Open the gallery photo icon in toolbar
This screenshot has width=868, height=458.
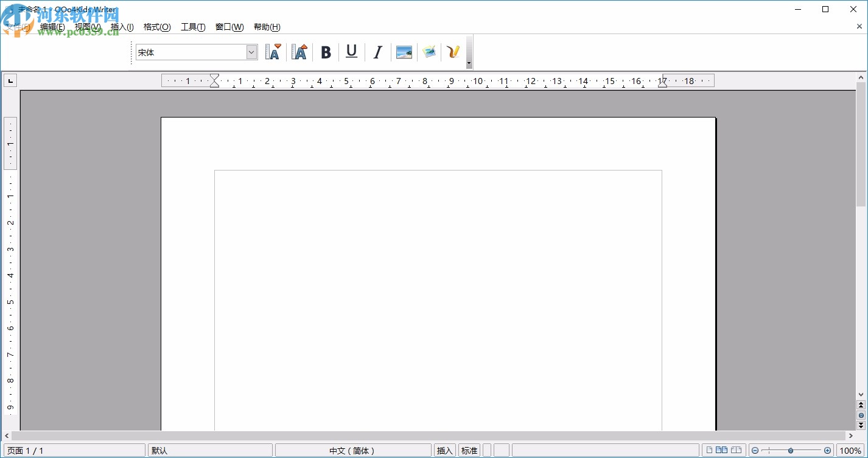(429, 52)
